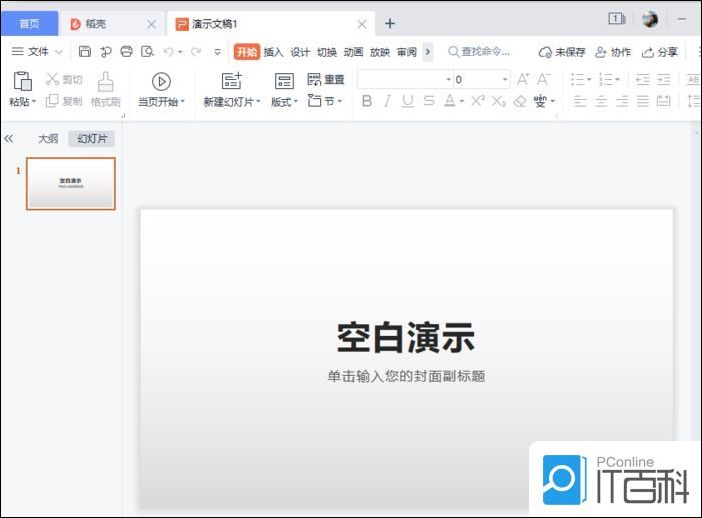The image size is (702, 518).
Task: Open Print Preview icon
Action: (147, 51)
